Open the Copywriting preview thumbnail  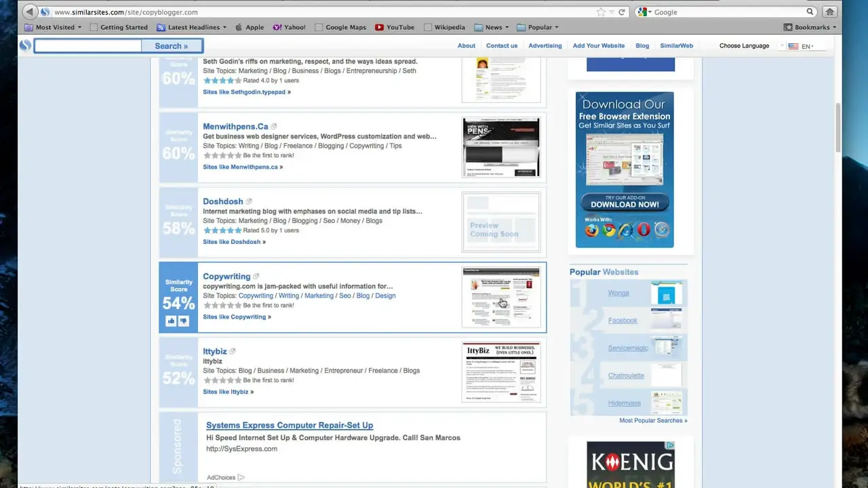tap(501, 297)
